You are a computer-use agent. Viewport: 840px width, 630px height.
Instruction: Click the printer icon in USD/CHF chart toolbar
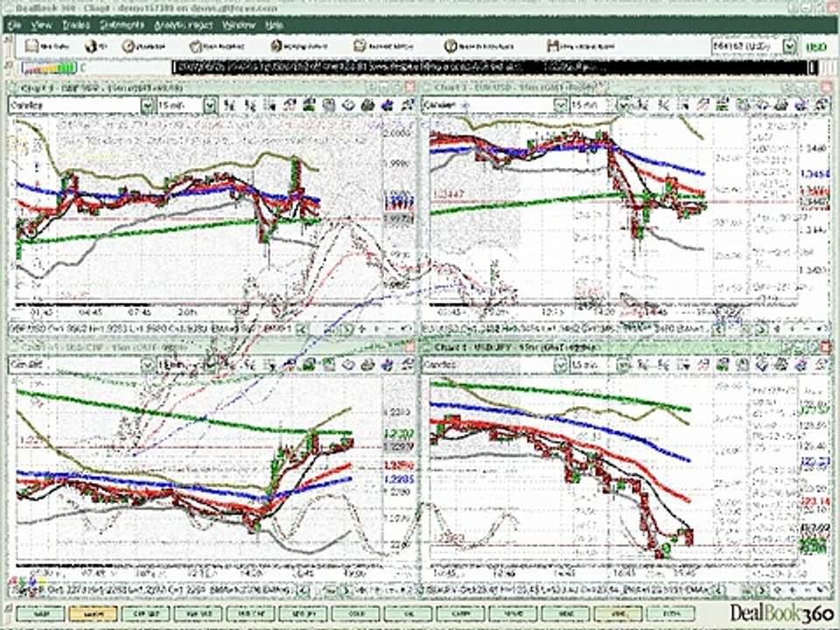(367, 366)
